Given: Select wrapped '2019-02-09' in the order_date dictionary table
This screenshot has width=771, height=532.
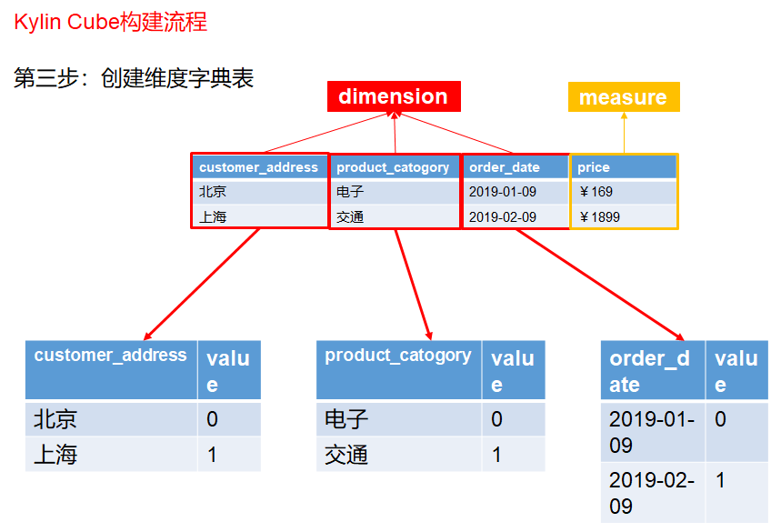Looking at the screenshot, I should 652,493.
